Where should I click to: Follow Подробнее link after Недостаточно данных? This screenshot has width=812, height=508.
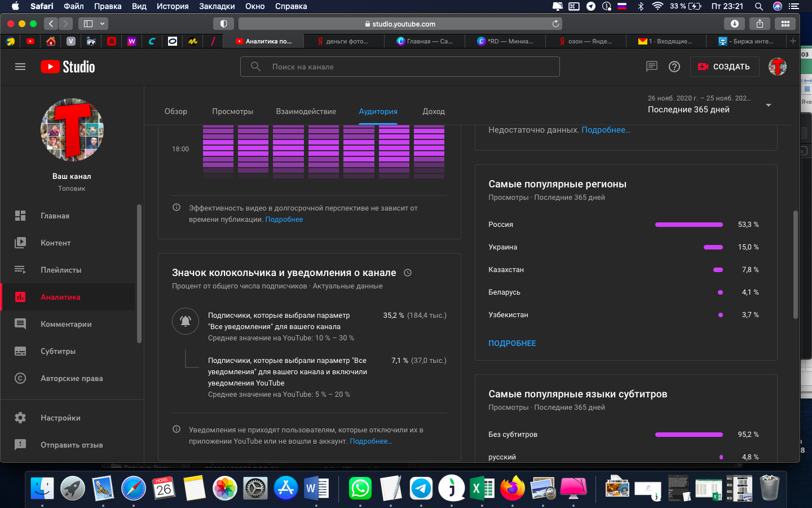point(606,130)
